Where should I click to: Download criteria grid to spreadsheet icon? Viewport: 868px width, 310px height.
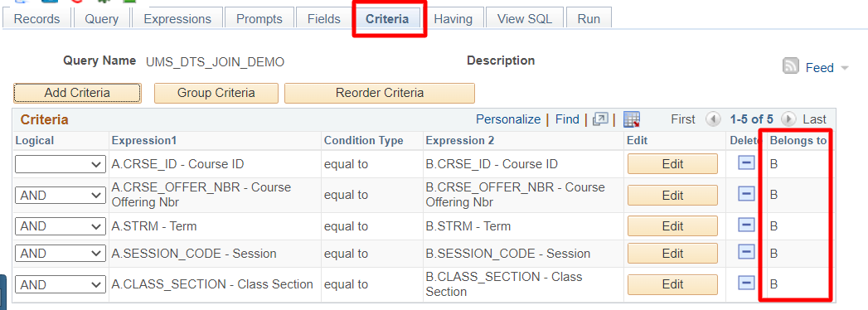[632, 119]
